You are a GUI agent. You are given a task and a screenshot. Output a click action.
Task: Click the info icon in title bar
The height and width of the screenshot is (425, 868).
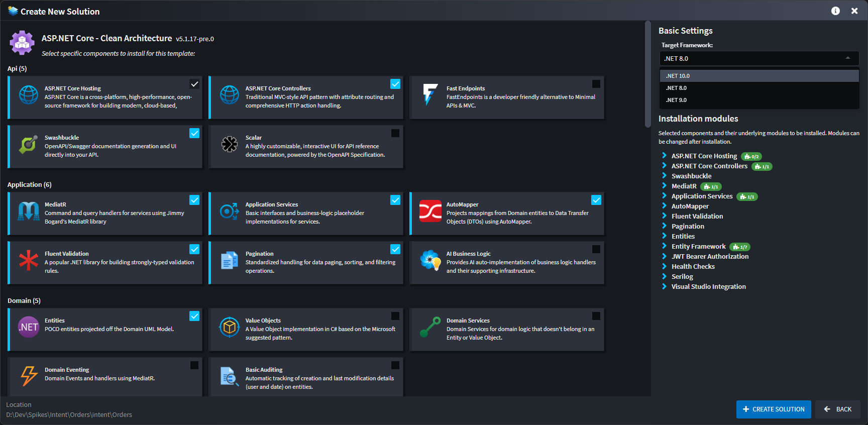[x=835, y=11]
